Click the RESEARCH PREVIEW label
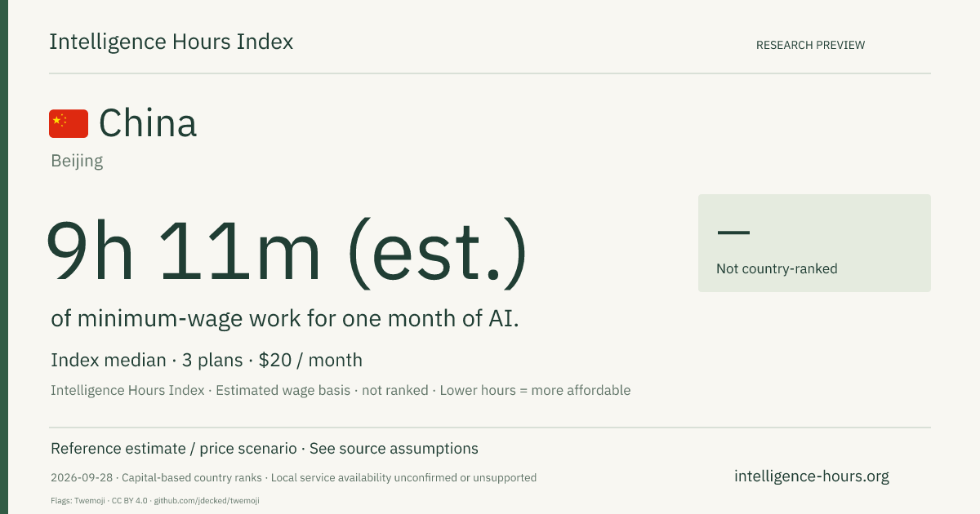 coord(810,46)
